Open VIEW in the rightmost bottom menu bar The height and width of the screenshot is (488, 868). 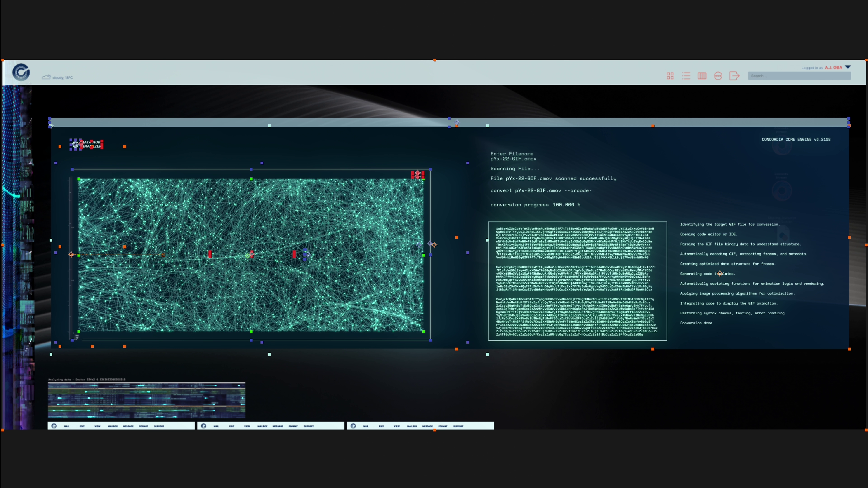[x=397, y=426]
